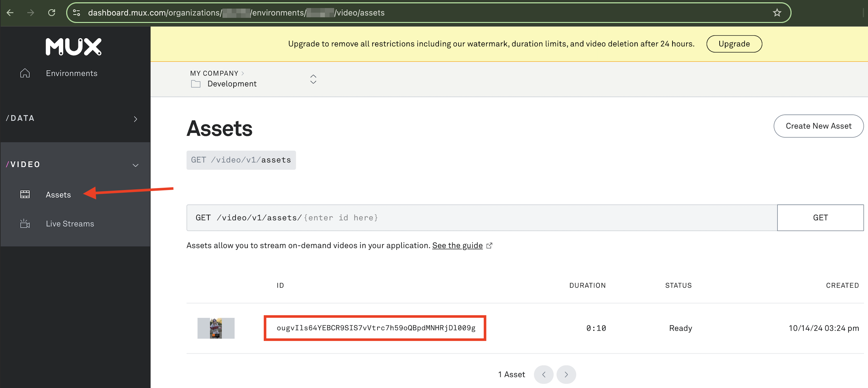Collapse the /VIDEO section
The width and height of the screenshot is (868, 388).
[135, 165]
